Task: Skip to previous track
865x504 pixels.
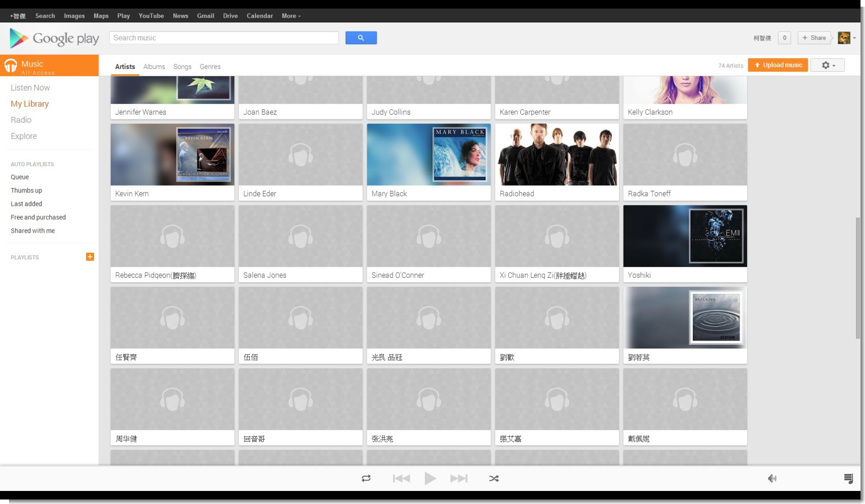Action: (x=401, y=478)
